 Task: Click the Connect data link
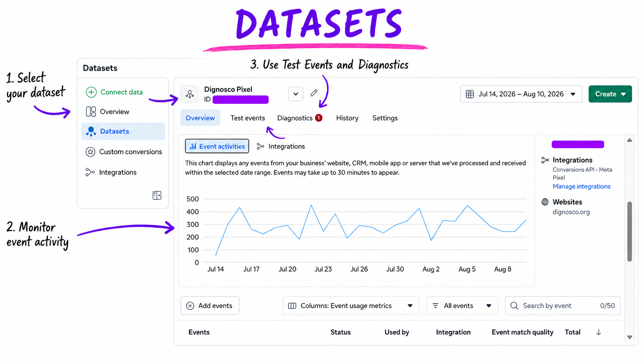click(x=122, y=92)
